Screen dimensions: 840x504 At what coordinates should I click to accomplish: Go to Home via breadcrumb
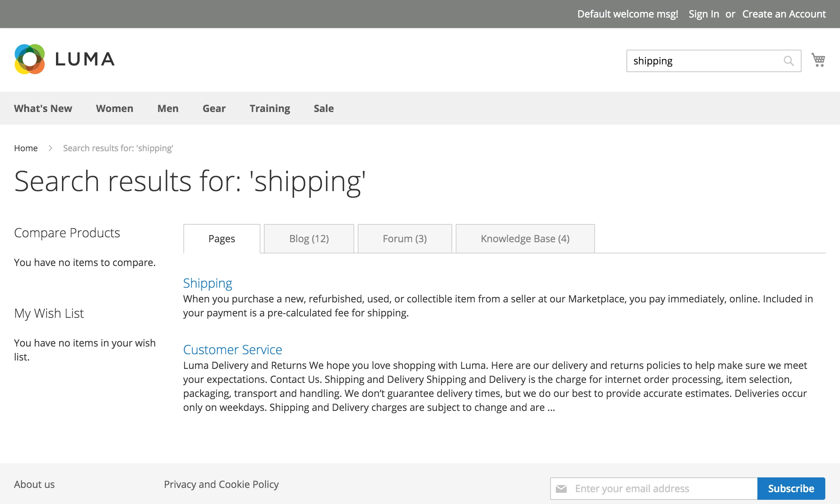(x=26, y=148)
